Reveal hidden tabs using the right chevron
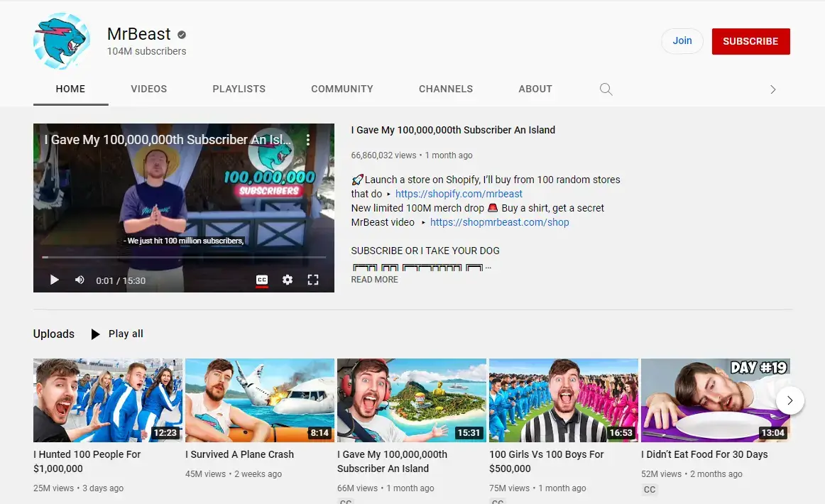Image resolution: width=825 pixels, height=504 pixels. (x=772, y=89)
